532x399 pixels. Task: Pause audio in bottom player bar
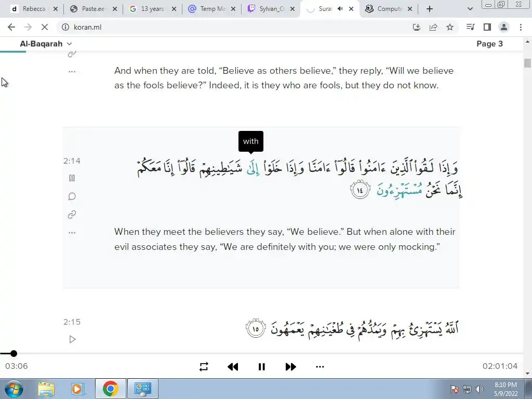pos(262,367)
